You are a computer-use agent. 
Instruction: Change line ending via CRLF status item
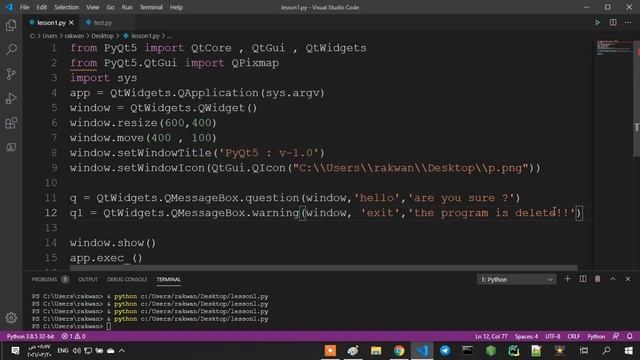[x=573, y=336]
